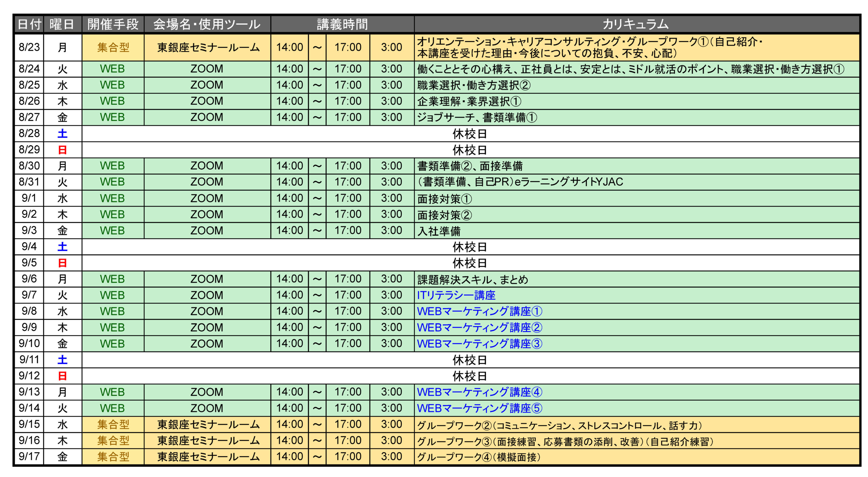The width and height of the screenshot is (868, 477).
Task: Click the red 日 in the 8/29 row
Action: tap(62, 150)
